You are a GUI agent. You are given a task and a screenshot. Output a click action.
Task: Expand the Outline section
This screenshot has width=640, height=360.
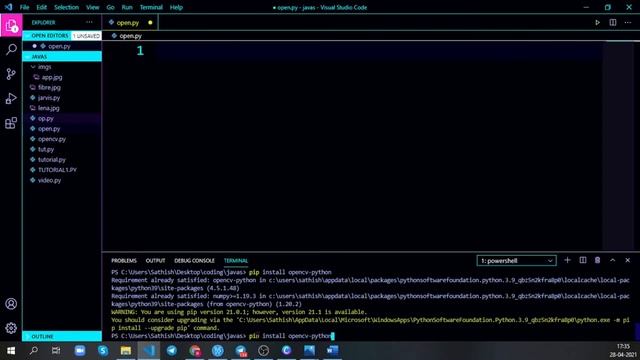pos(62,336)
